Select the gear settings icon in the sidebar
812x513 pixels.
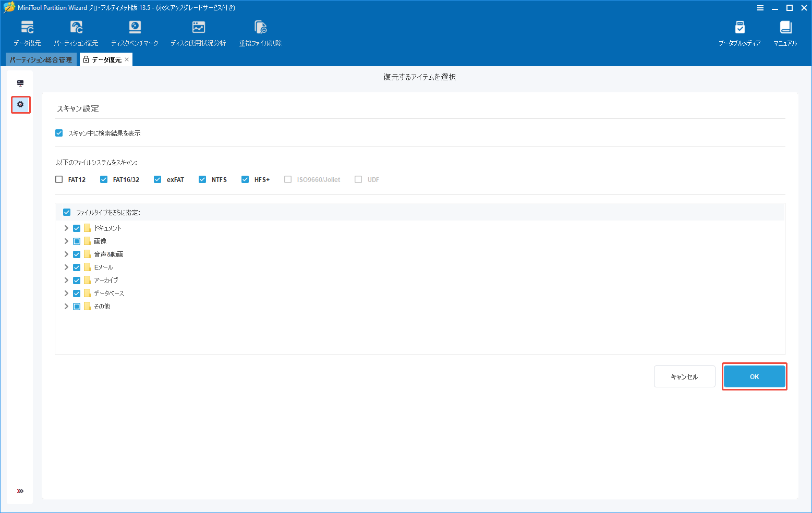[x=20, y=104]
